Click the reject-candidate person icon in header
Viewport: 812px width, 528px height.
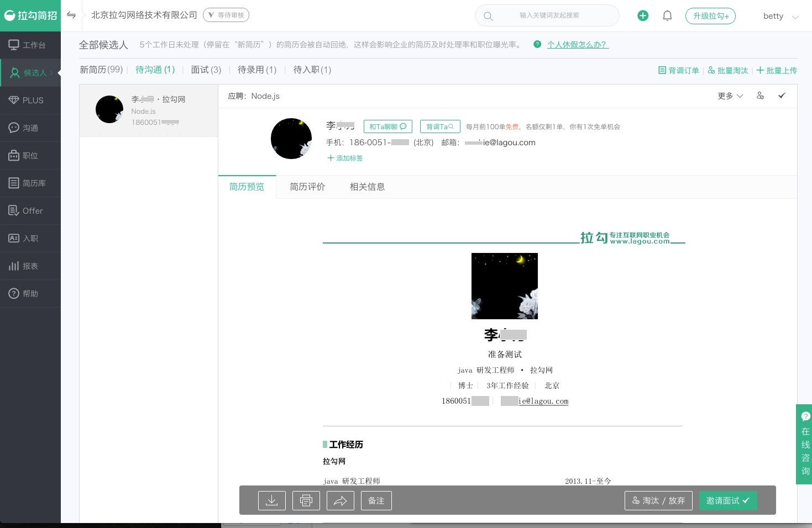(x=761, y=96)
